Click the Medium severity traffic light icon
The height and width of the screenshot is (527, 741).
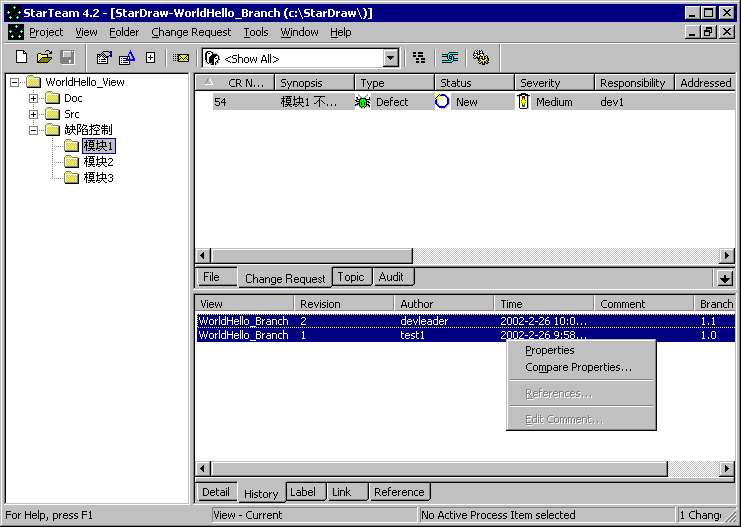tap(523, 102)
